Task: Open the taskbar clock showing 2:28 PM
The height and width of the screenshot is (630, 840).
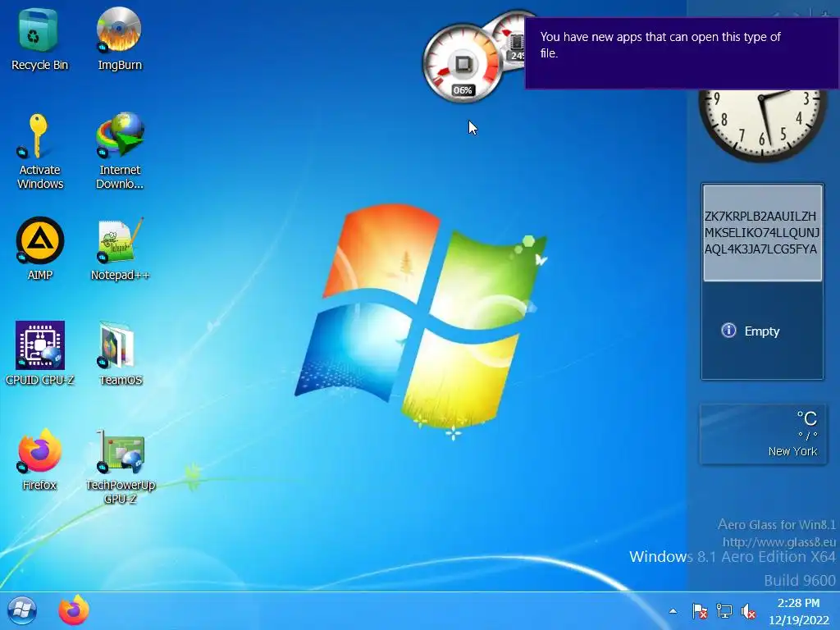Action: tap(798, 611)
